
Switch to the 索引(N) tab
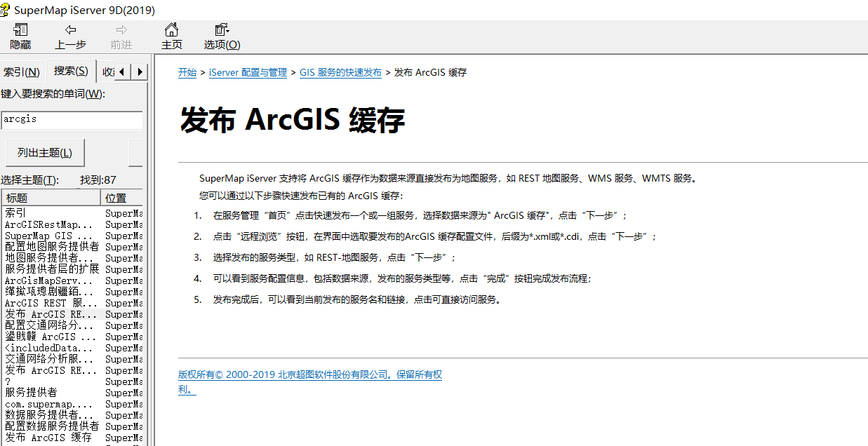click(x=22, y=72)
